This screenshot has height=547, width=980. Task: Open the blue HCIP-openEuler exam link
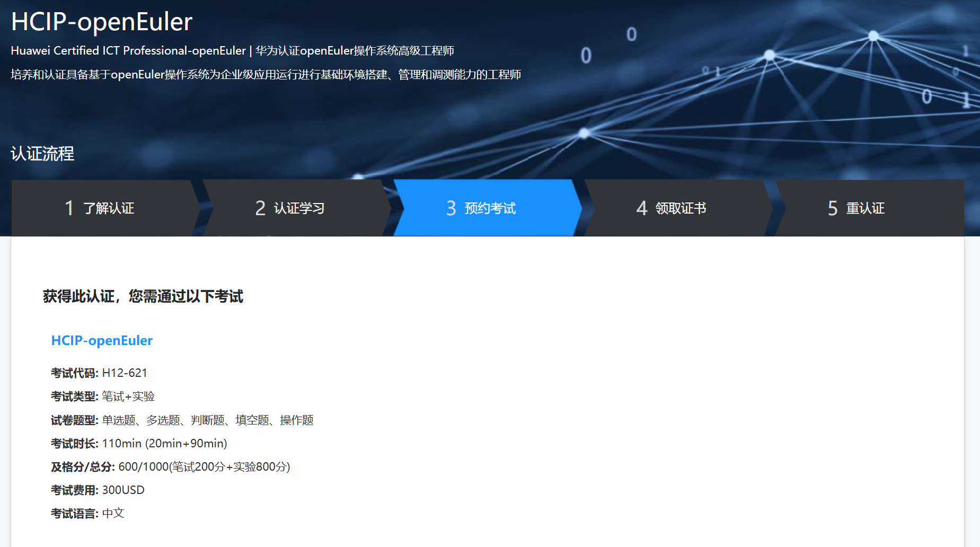click(102, 340)
